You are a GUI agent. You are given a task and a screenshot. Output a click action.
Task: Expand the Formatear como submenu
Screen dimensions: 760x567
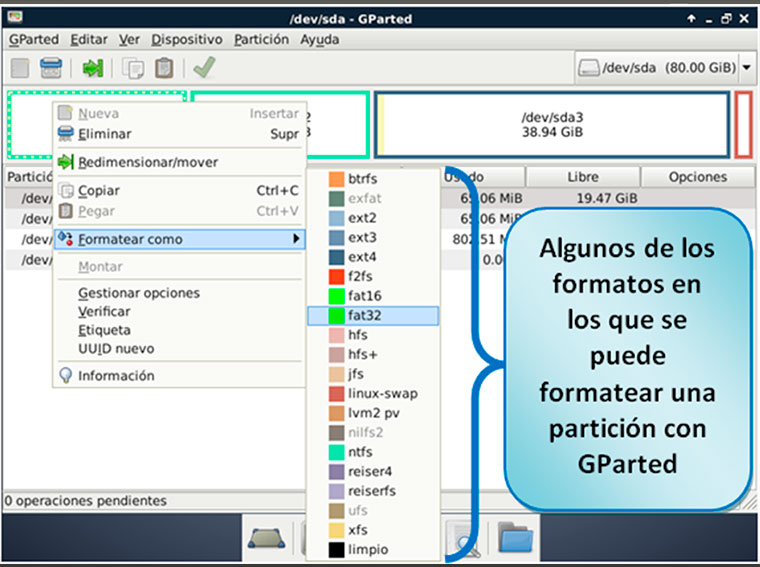179,239
